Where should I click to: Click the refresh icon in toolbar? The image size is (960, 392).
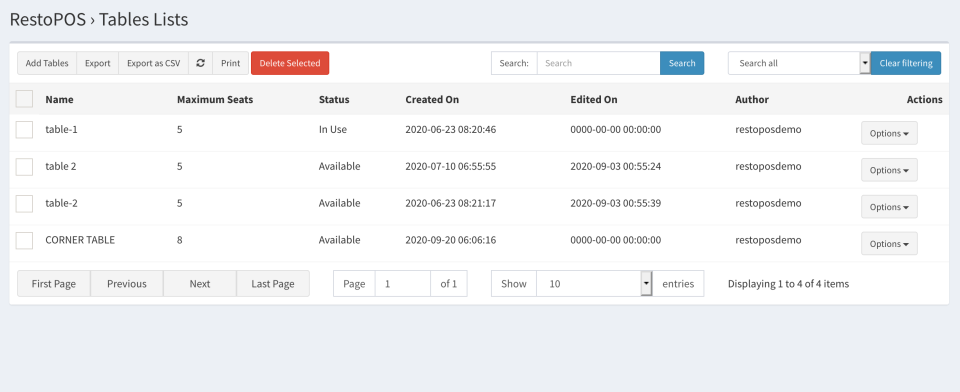[x=200, y=63]
